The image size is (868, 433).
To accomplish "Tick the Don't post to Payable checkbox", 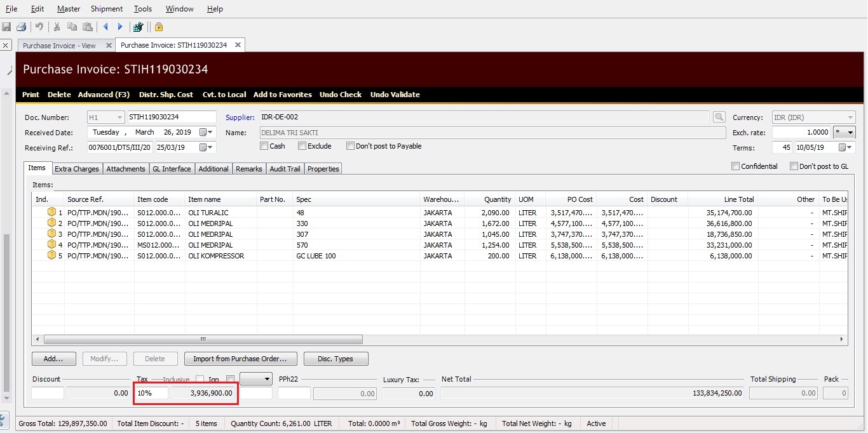I will tap(350, 146).
